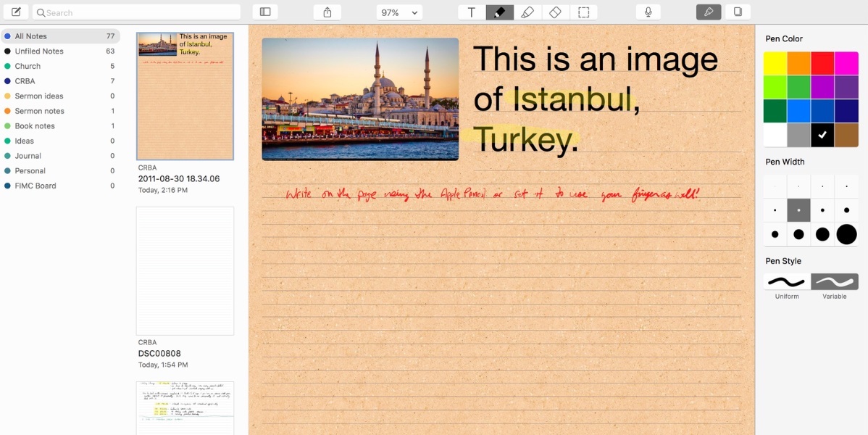Viewport: 868px width, 435px height.
Task: Choose the Eraser tool
Action: click(x=555, y=12)
